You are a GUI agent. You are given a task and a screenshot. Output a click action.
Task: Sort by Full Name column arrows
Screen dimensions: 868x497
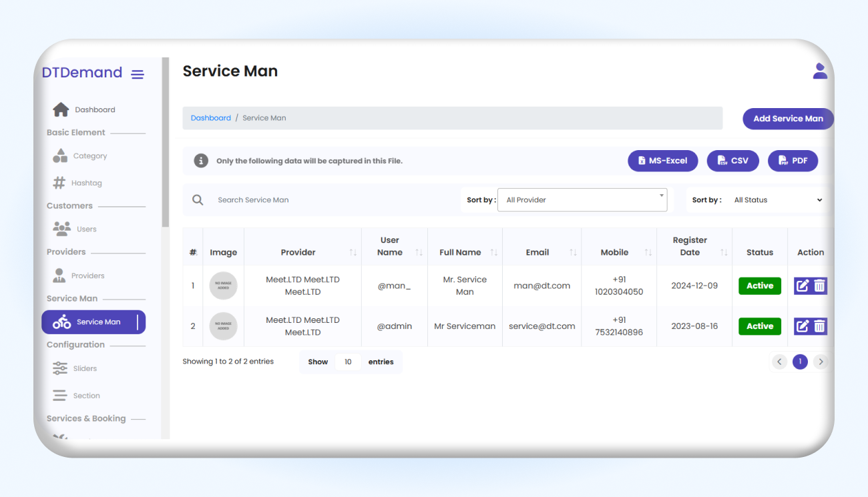(494, 252)
